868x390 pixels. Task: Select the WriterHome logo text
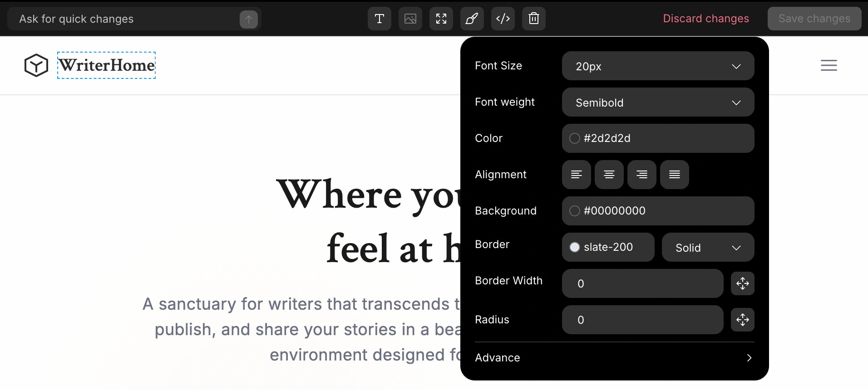(x=107, y=65)
